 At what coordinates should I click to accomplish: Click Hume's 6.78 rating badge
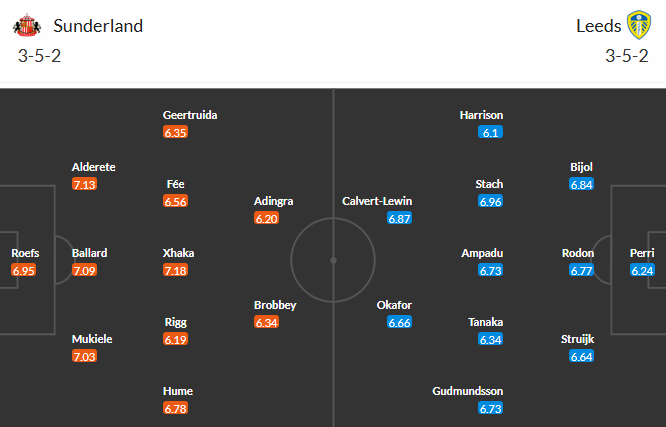point(176,409)
